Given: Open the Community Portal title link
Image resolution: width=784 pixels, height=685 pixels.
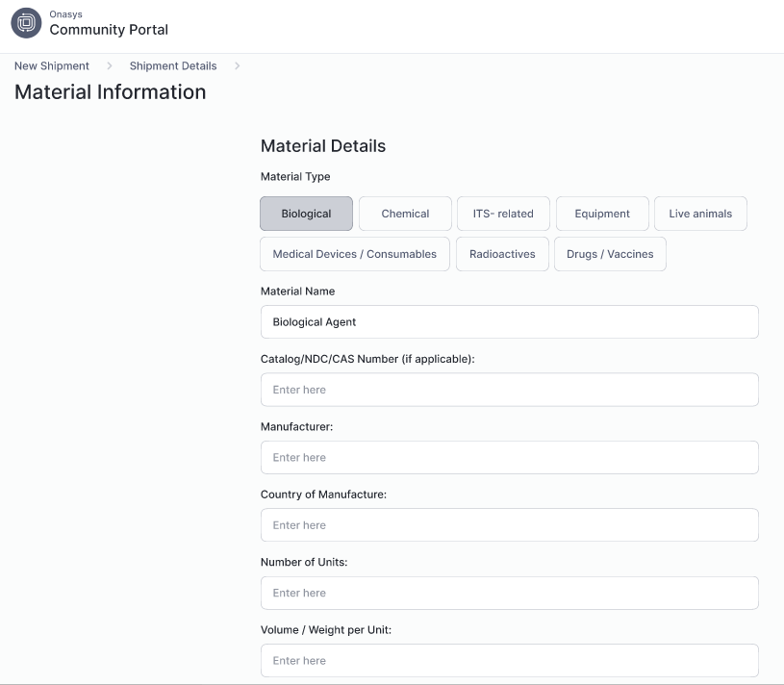Looking at the screenshot, I should (x=109, y=30).
